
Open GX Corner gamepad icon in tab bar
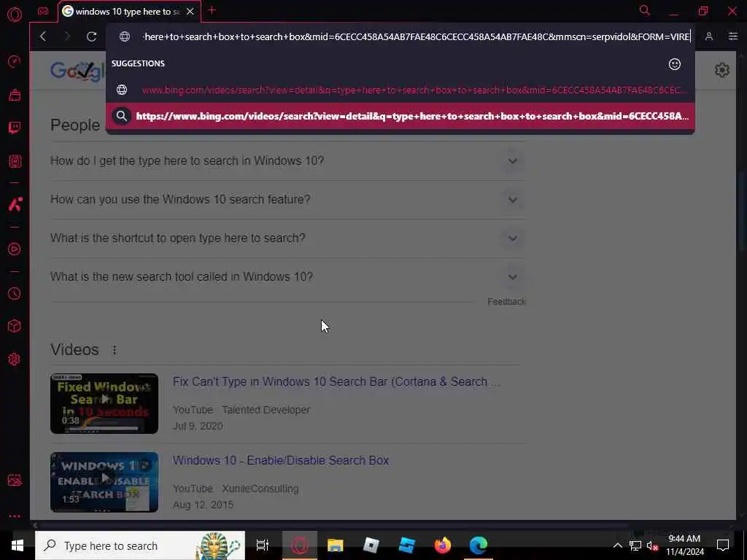pos(43,11)
